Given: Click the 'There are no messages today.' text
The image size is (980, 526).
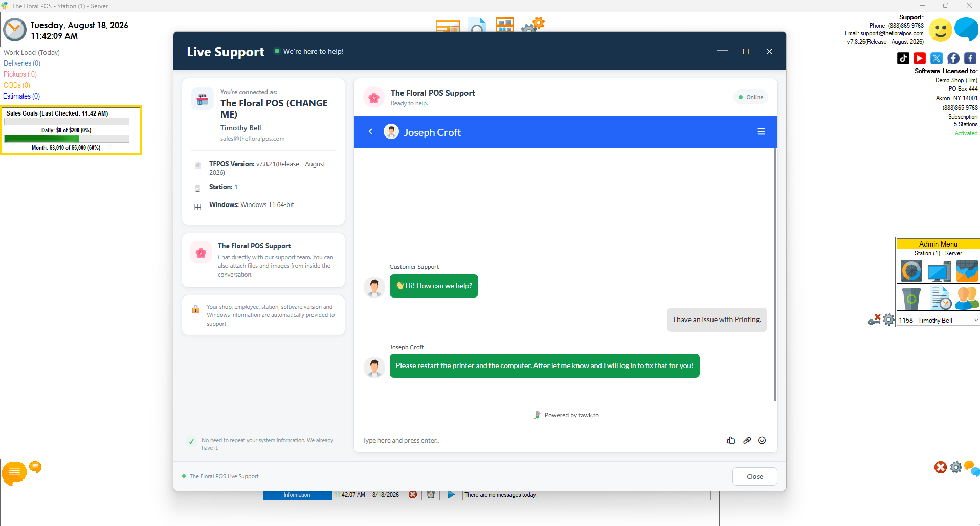Looking at the screenshot, I should coord(501,495).
